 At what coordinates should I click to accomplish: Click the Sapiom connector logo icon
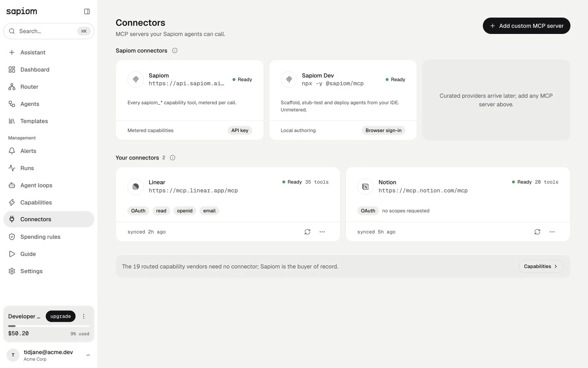(136, 79)
